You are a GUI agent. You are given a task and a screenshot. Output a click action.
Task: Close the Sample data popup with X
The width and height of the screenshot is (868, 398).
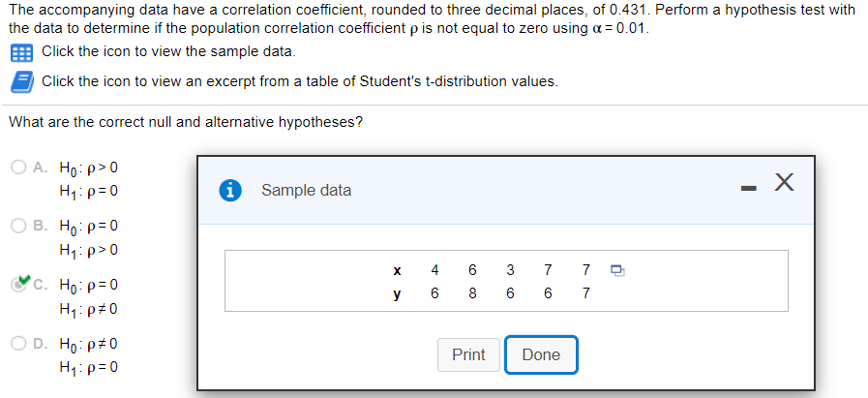click(x=784, y=183)
